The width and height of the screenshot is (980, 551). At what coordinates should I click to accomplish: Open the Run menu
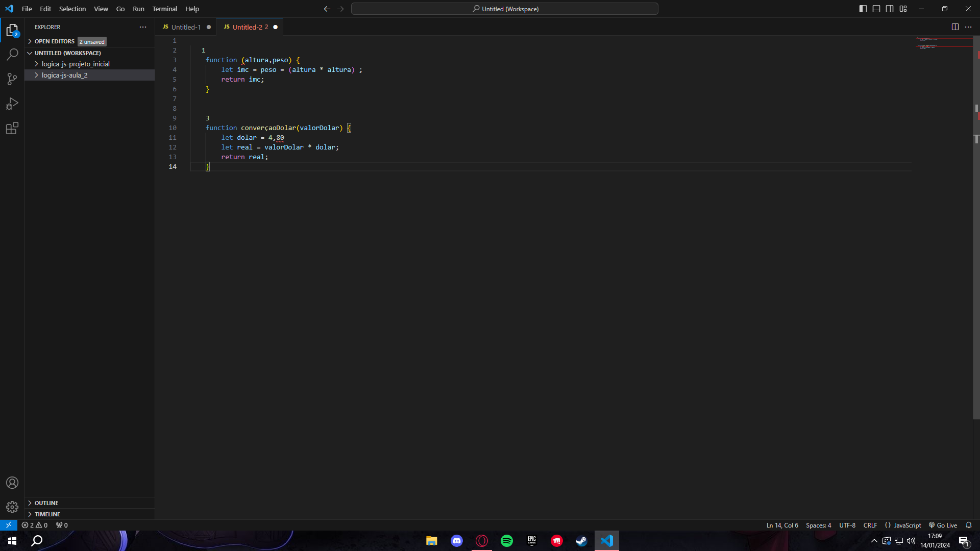pyautogui.click(x=138, y=9)
